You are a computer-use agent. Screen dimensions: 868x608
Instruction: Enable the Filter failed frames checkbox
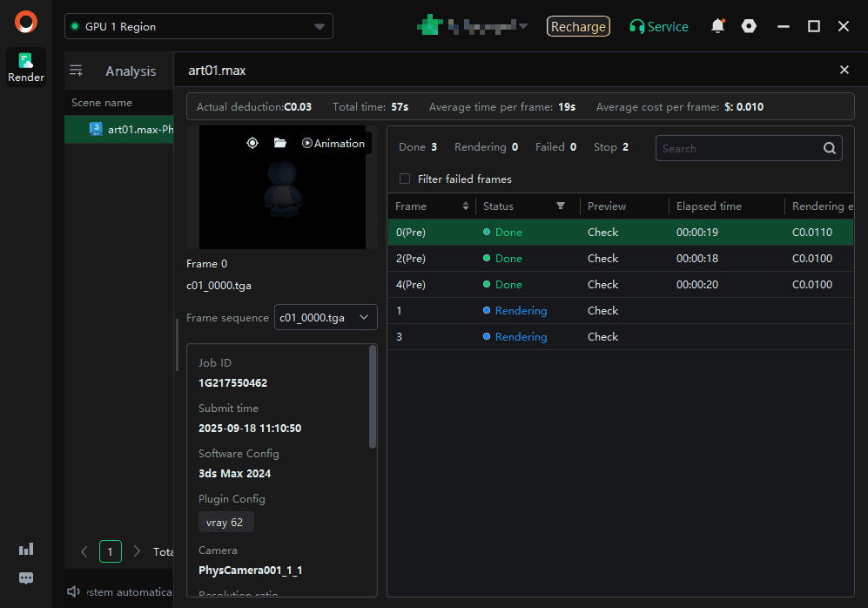coord(405,179)
